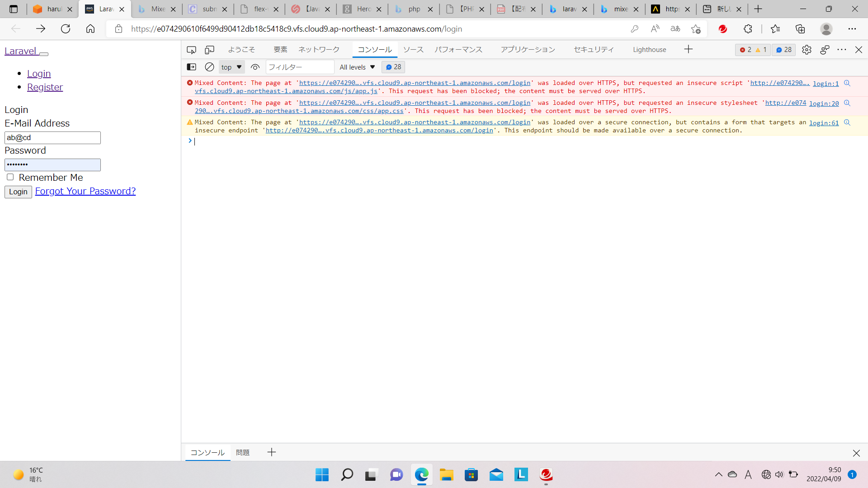The height and width of the screenshot is (488, 868).
Task: Toggle the device emulation mode icon
Action: click(209, 50)
